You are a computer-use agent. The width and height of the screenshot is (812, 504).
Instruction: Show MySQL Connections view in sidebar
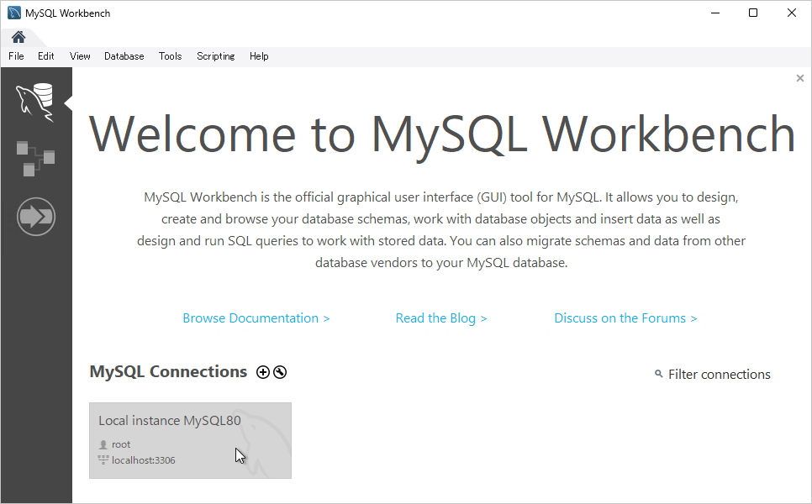coord(35,102)
